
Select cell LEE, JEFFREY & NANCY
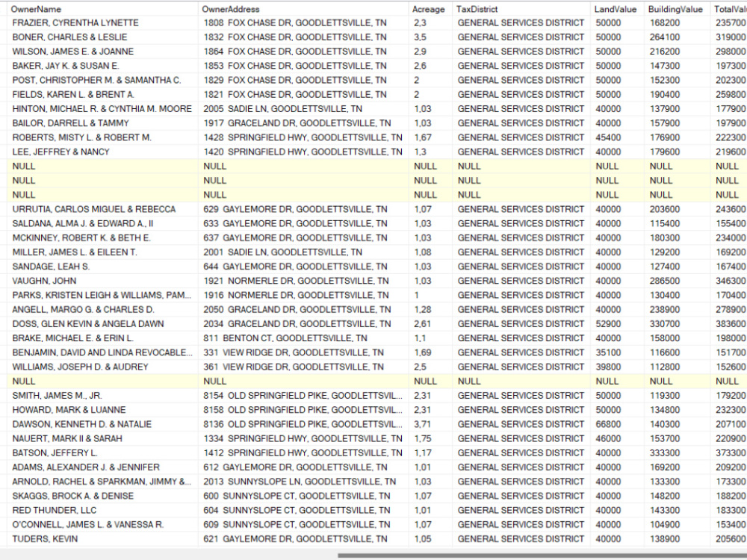[x=102, y=152]
